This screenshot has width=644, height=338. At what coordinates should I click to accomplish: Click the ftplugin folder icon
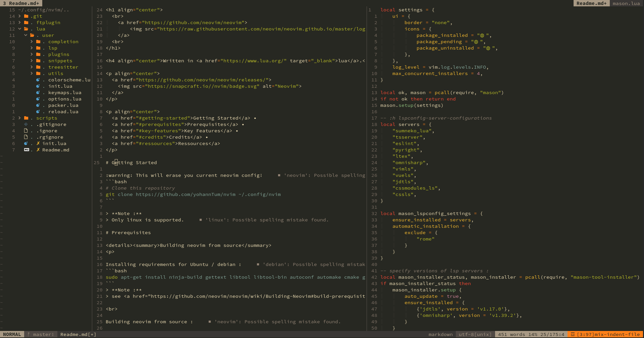pyautogui.click(x=26, y=22)
